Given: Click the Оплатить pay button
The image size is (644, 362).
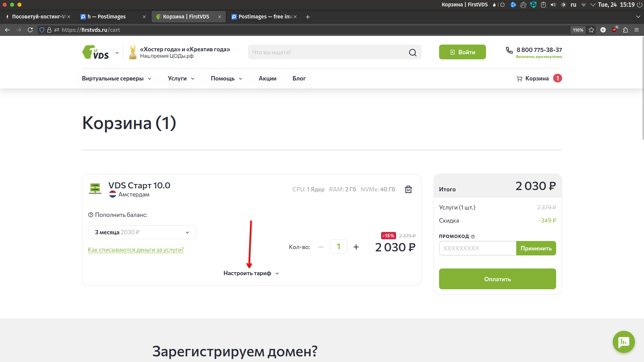Looking at the screenshot, I should tap(497, 279).
